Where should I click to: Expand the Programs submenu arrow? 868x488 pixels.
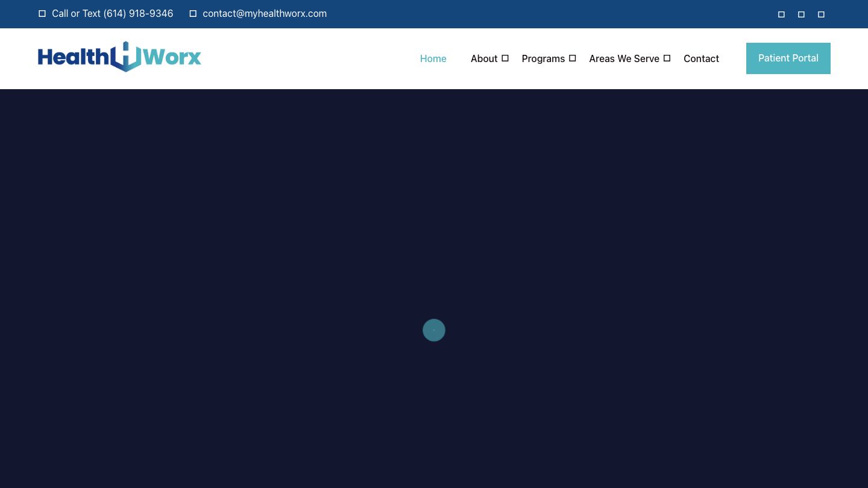[573, 58]
